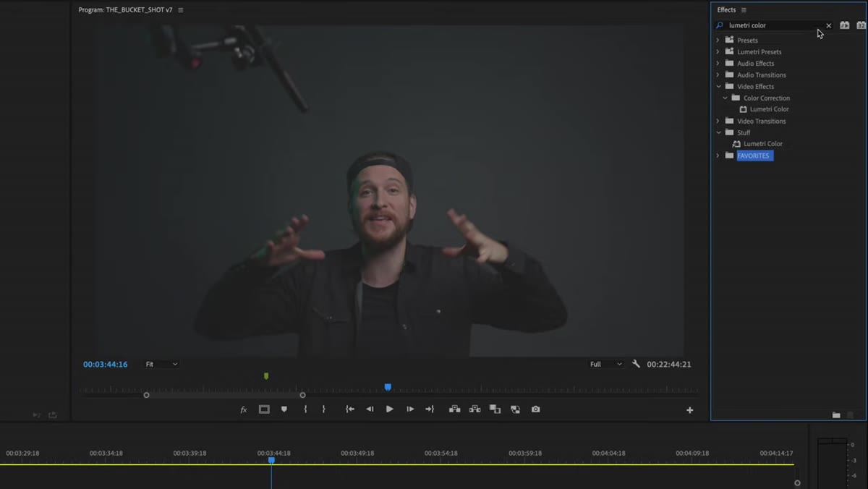
Task: Collapse the Video Effects folder
Action: [718, 87]
